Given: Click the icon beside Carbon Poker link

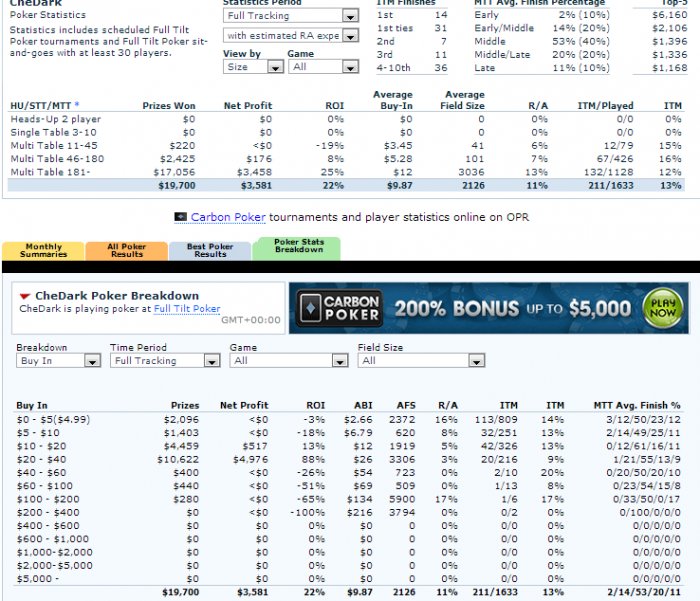Looking at the screenshot, I should tap(180, 217).
